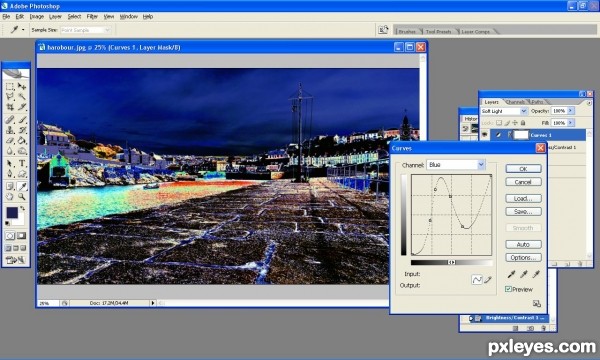The width and height of the screenshot is (600, 360).
Task: Click the Auto button in Curves
Action: point(523,244)
